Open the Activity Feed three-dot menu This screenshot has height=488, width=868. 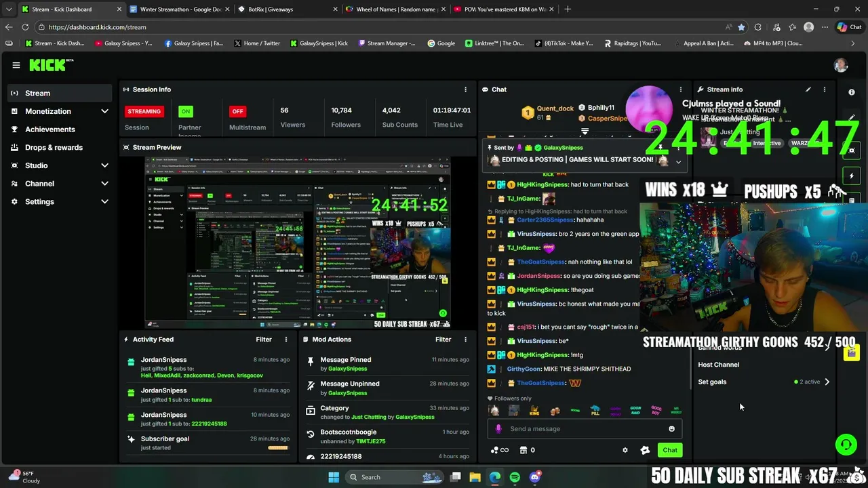pyautogui.click(x=286, y=340)
